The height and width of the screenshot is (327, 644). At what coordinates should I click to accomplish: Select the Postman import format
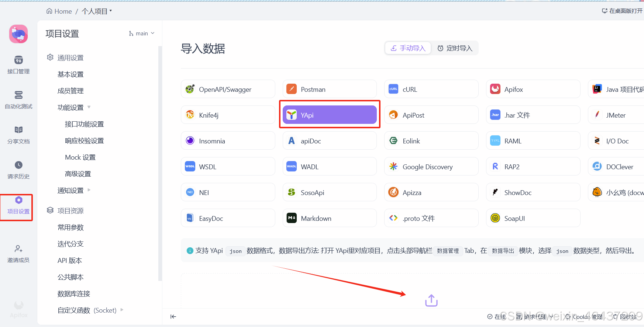[x=330, y=89]
